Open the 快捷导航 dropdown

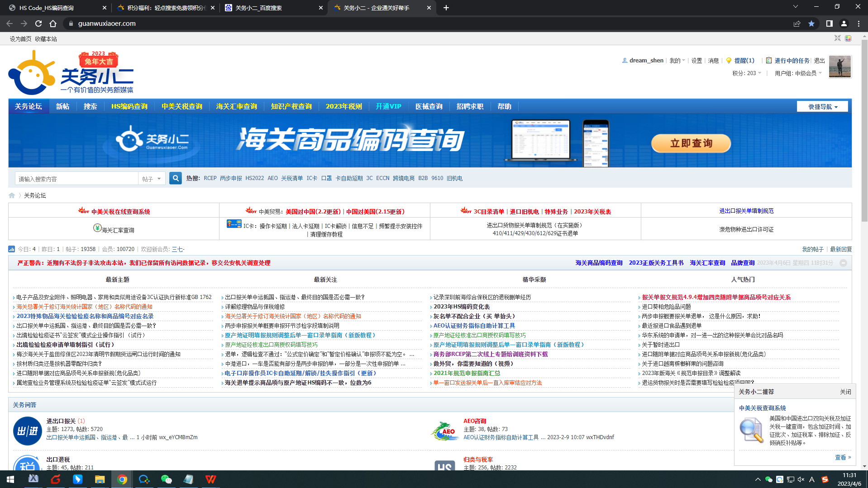[x=823, y=107]
